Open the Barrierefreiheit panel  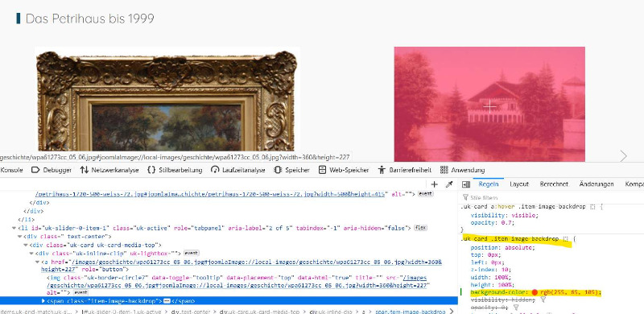click(x=405, y=170)
